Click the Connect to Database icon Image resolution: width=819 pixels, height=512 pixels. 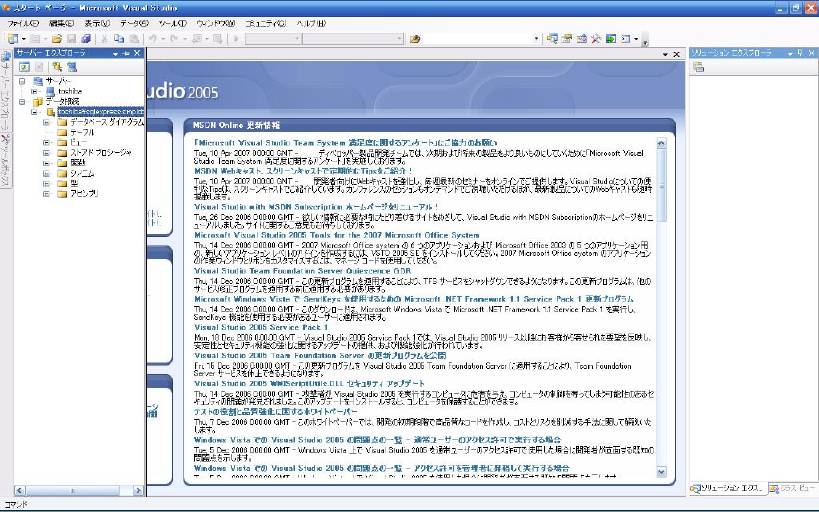click(57, 67)
